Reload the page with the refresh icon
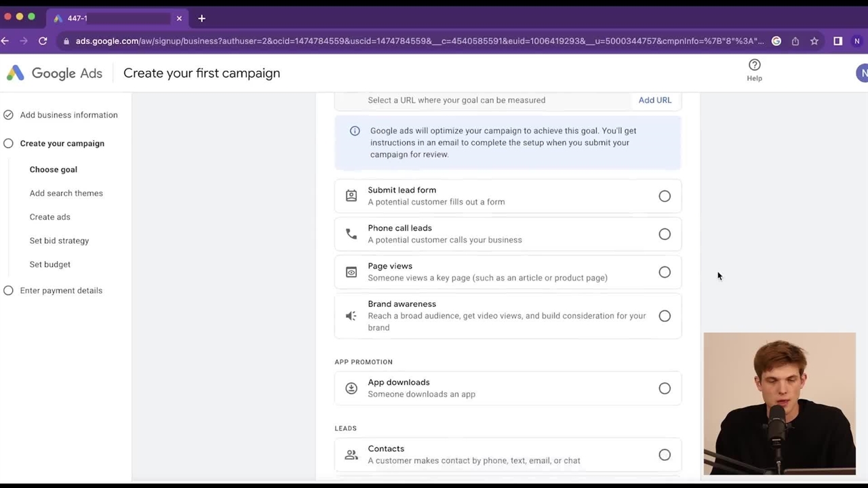Screen dimensions: 868x488 coord(43,41)
